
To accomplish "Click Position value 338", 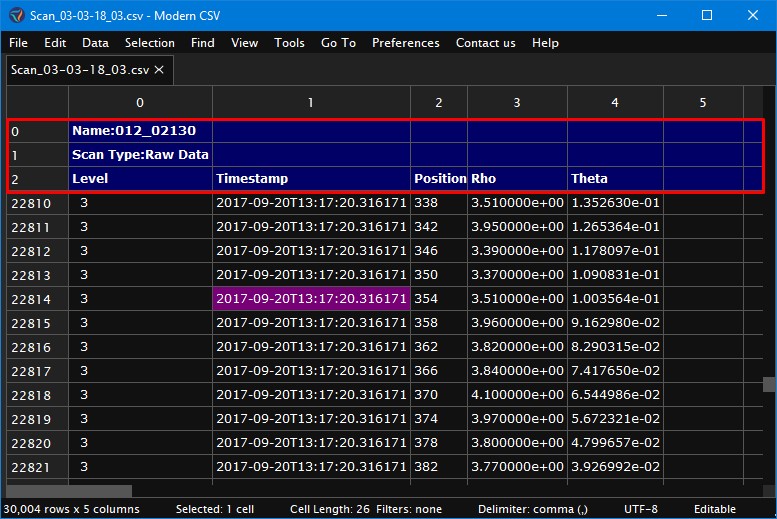I will pos(439,203).
